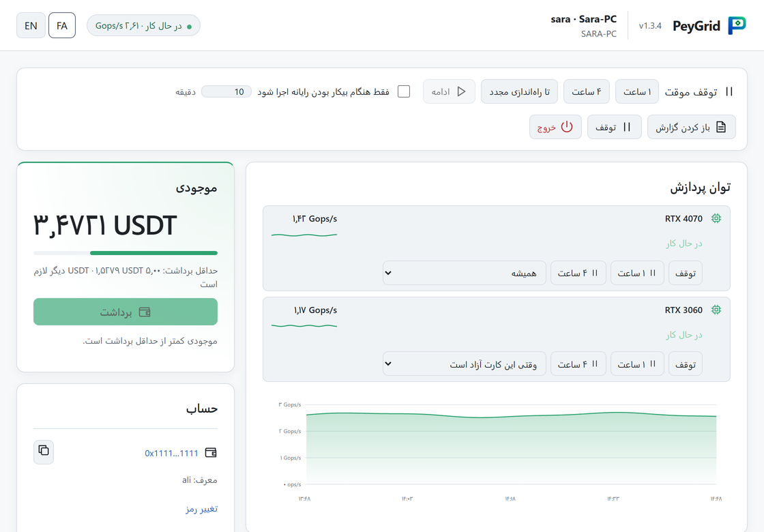Select the FA language button
This screenshot has height=532, width=764.
coord(62,25)
